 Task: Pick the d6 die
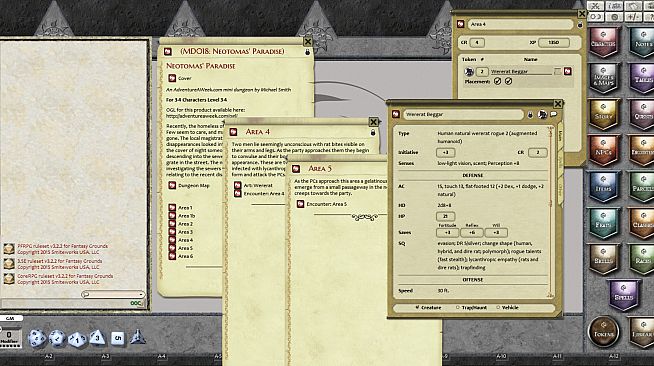[x=117, y=338]
